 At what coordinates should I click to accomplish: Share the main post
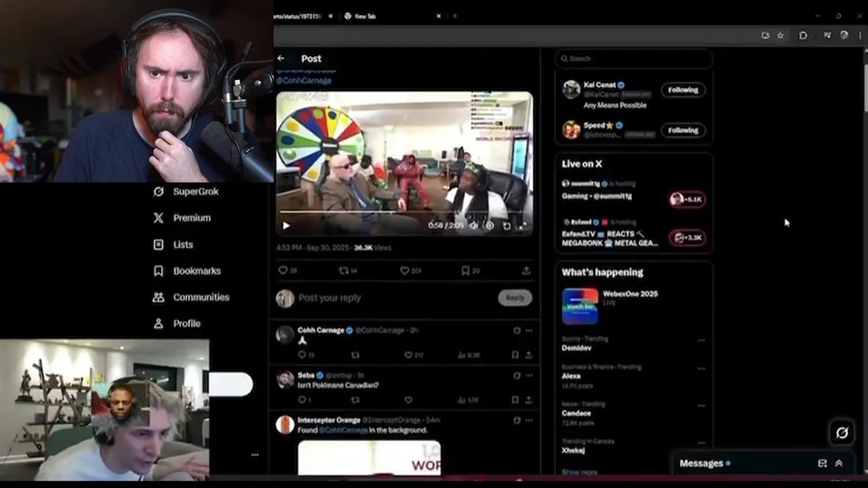click(x=526, y=270)
